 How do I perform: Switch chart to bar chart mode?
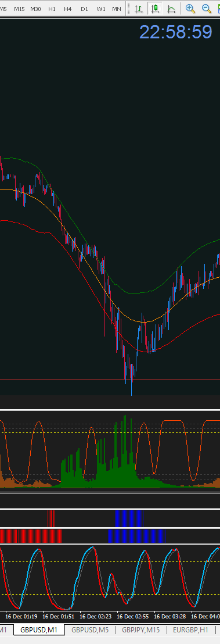[x=139, y=8]
